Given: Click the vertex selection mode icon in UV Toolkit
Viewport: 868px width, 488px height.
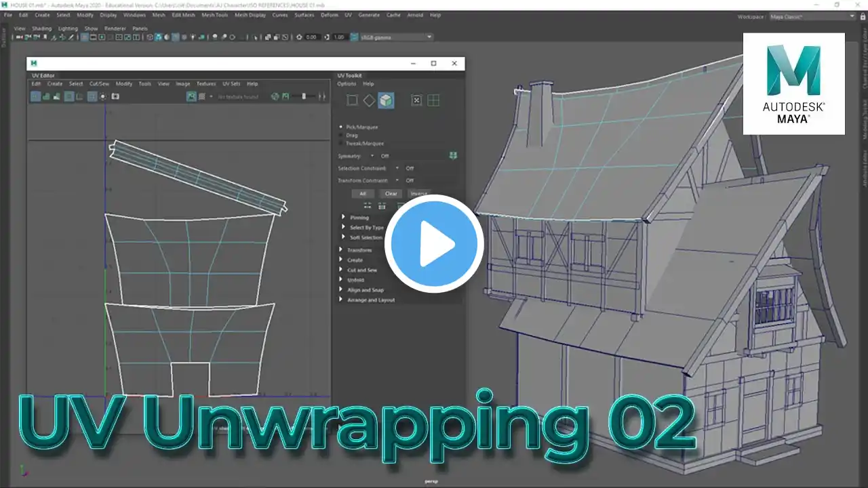Looking at the screenshot, I should pos(352,100).
